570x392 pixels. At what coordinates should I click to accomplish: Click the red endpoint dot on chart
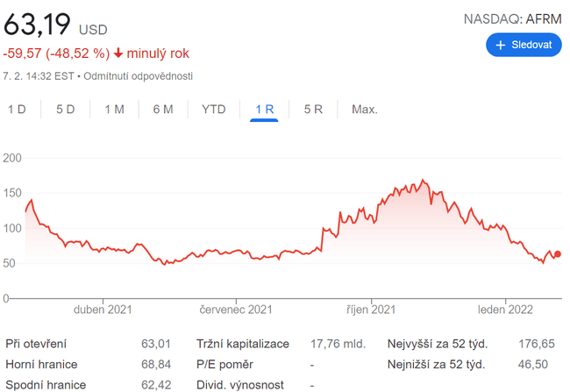pyautogui.click(x=558, y=254)
